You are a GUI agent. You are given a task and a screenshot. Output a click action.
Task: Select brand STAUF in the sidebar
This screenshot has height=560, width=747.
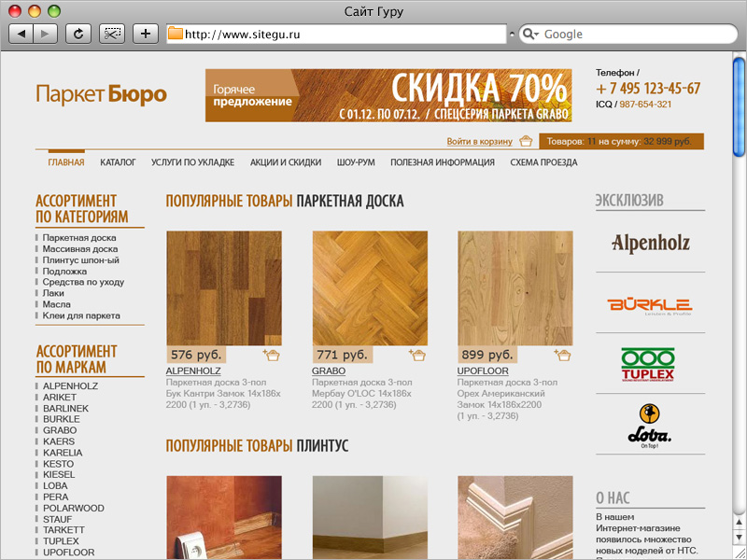coord(57,519)
